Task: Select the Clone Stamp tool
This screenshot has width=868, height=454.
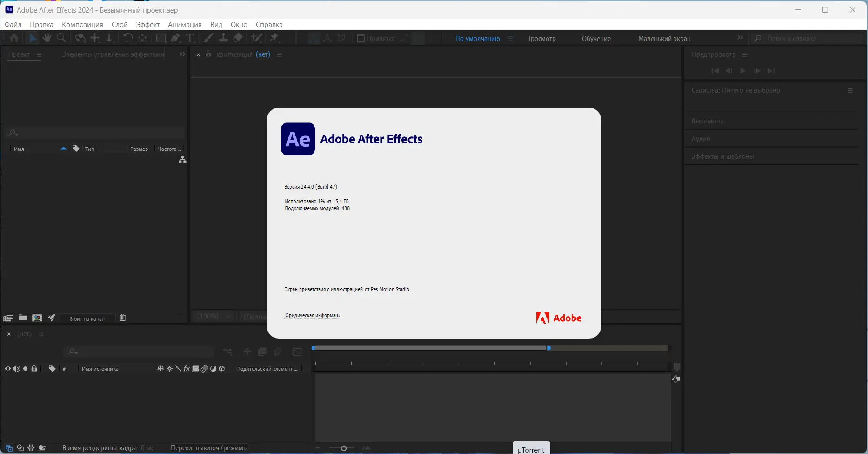Action: click(x=223, y=38)
